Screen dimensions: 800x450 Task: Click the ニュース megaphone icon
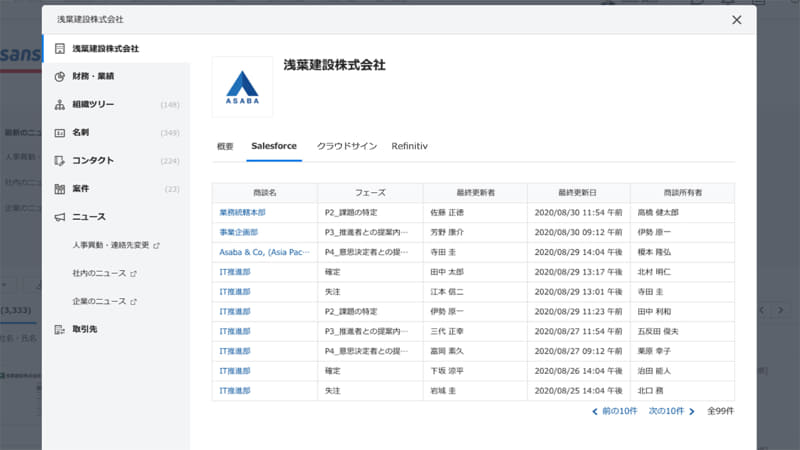point(60,217)
